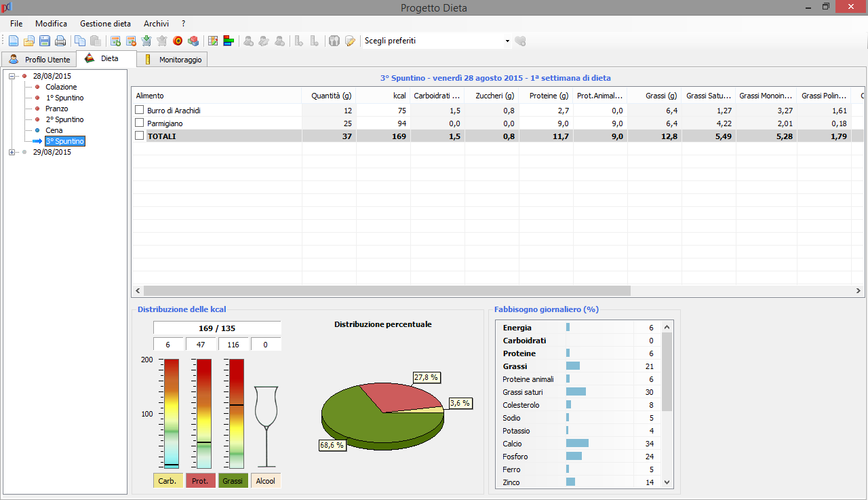Screen dimensions: 868x500
Task: Click the New document toolbar icon
Action: pos(14,41)
